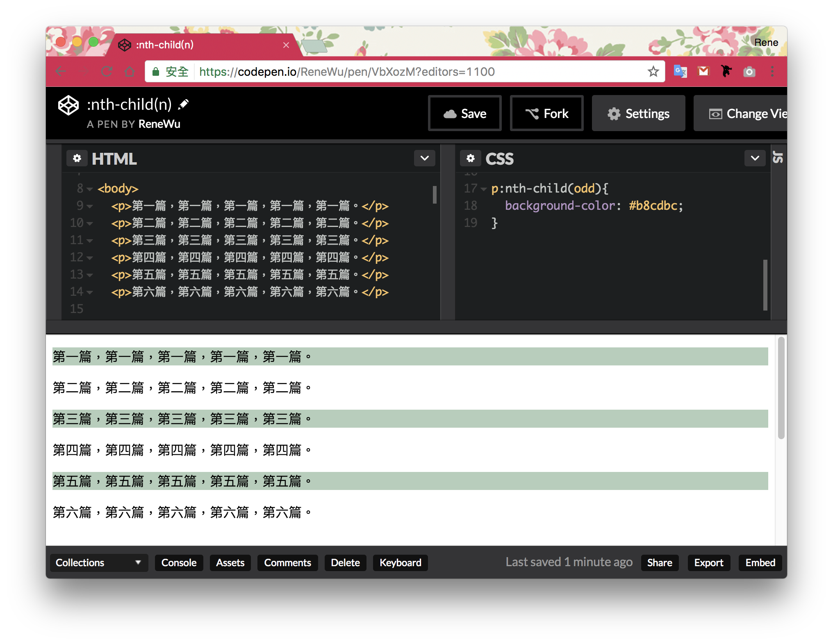This screenshot has height=644, width=833.
Task: Click the Rene profile name button
Action: tap(766, 43)
